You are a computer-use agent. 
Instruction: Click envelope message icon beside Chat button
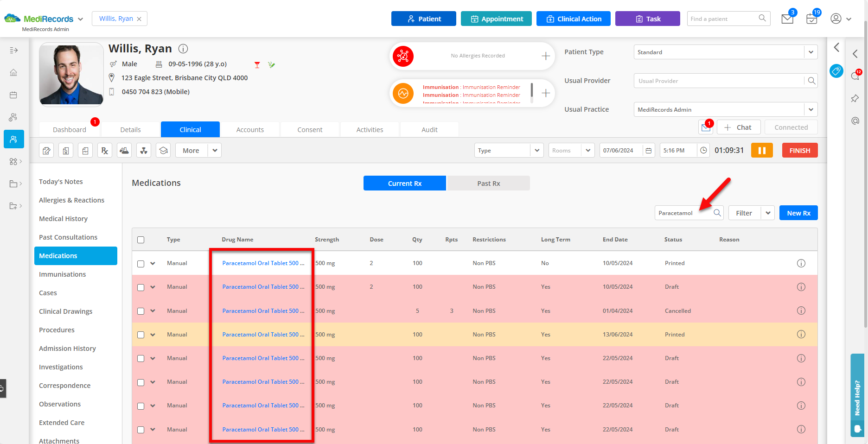[x=706, y=127]
